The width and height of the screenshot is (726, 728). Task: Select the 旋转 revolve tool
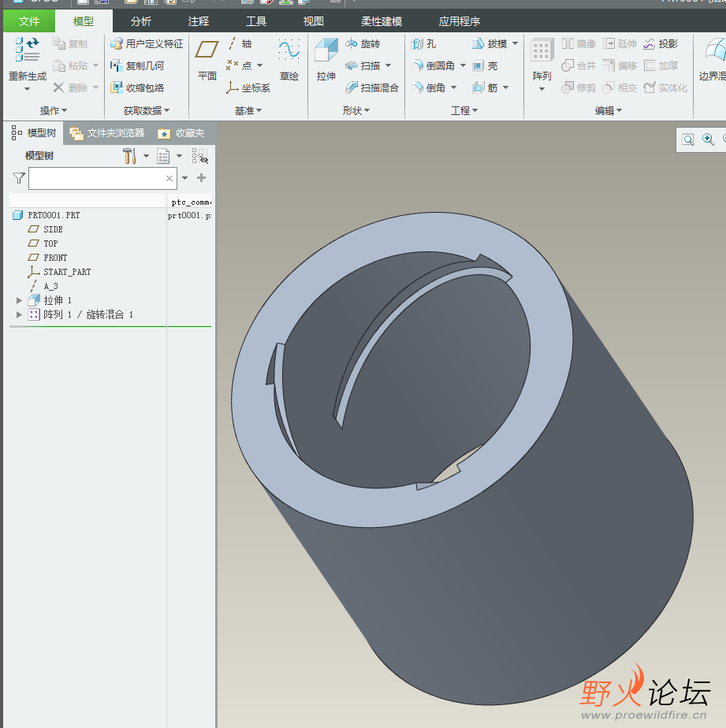363,43
